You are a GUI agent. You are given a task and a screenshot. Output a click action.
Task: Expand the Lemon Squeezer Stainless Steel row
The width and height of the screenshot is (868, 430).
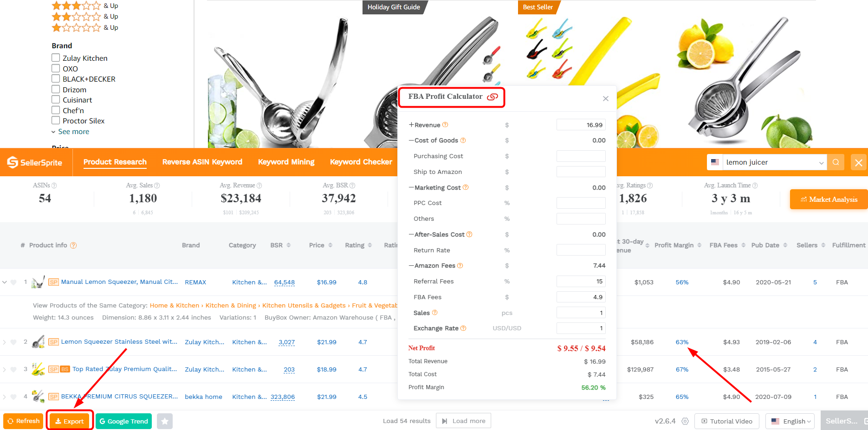(5, 342)
